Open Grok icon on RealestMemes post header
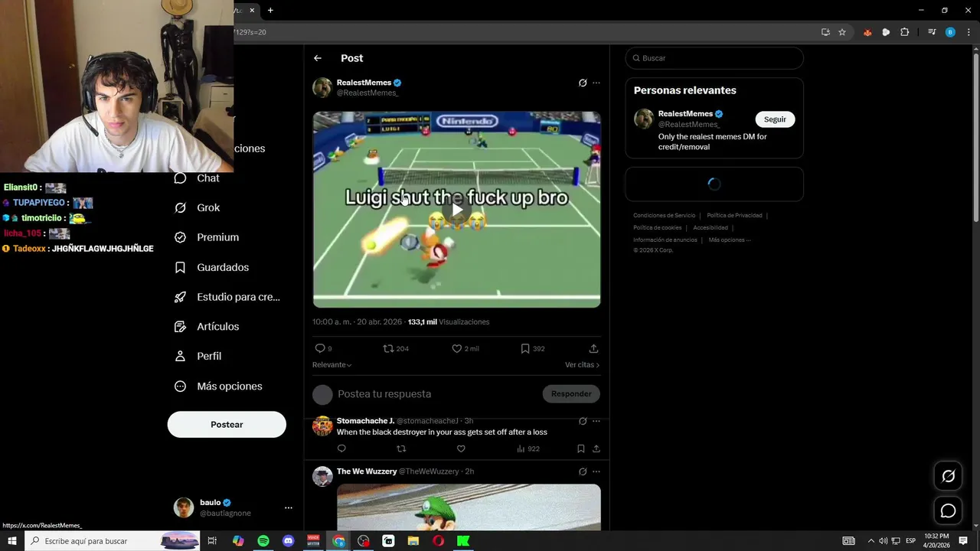This screenshot has height=551, width=980. point(583,83)
